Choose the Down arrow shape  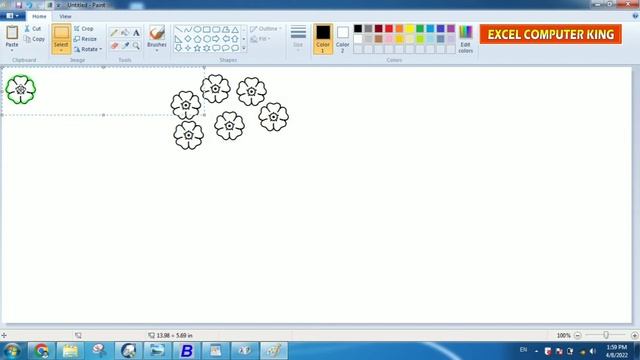point(178,48)
